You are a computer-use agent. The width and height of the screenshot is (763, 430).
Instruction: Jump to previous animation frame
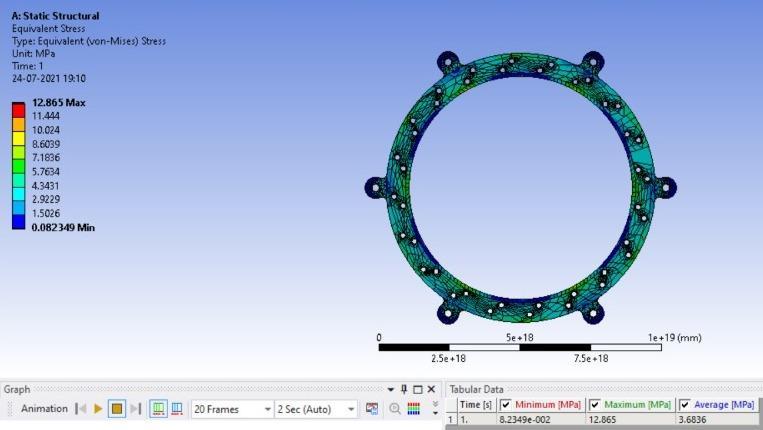click(x=81, y=409)
